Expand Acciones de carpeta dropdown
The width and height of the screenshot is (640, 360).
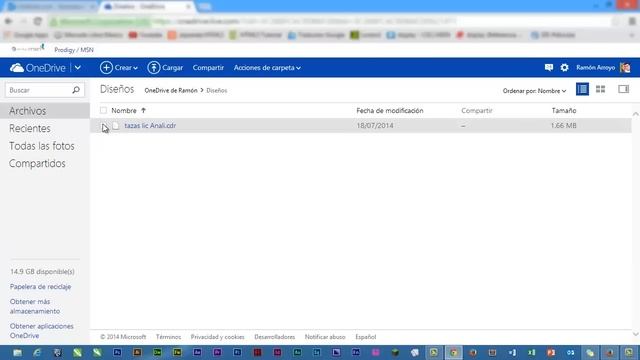click(267, 68)
